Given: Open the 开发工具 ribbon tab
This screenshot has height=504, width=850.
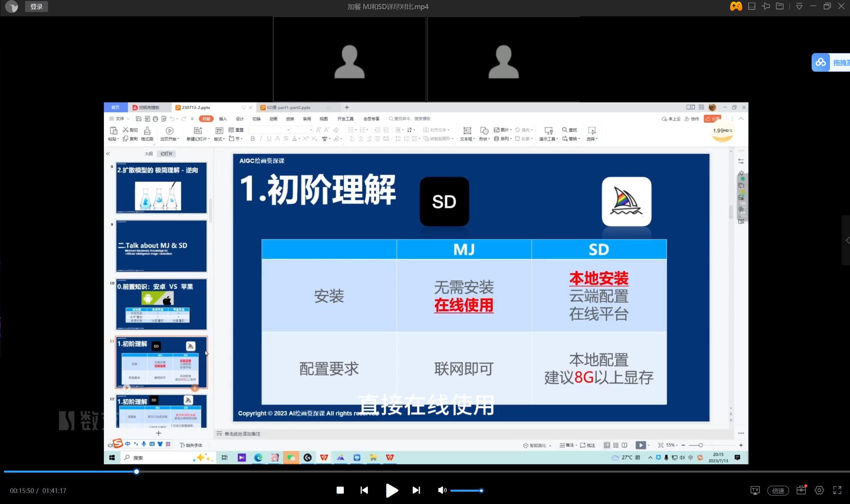Looking at the screenshot, I should click(345, 119).
